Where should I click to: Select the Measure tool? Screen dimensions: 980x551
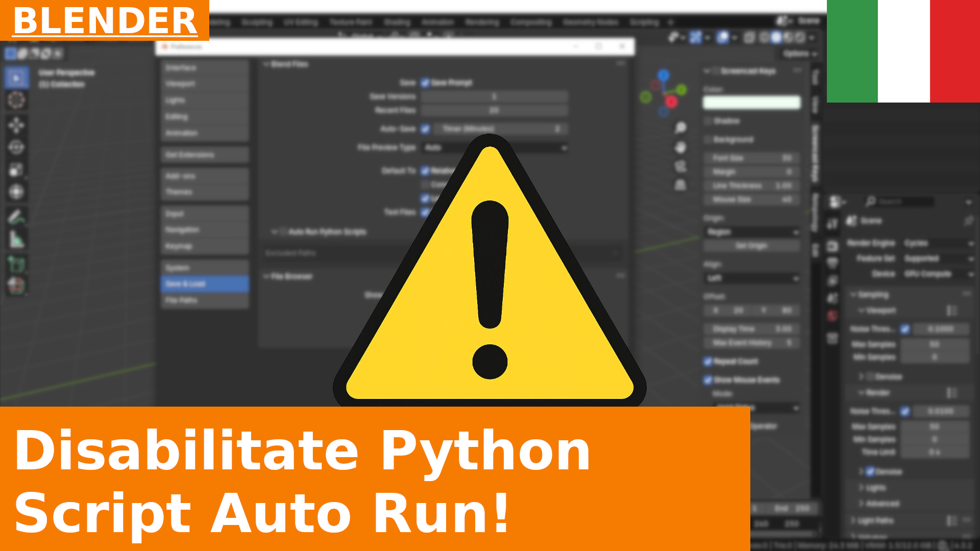coord(16,239)
